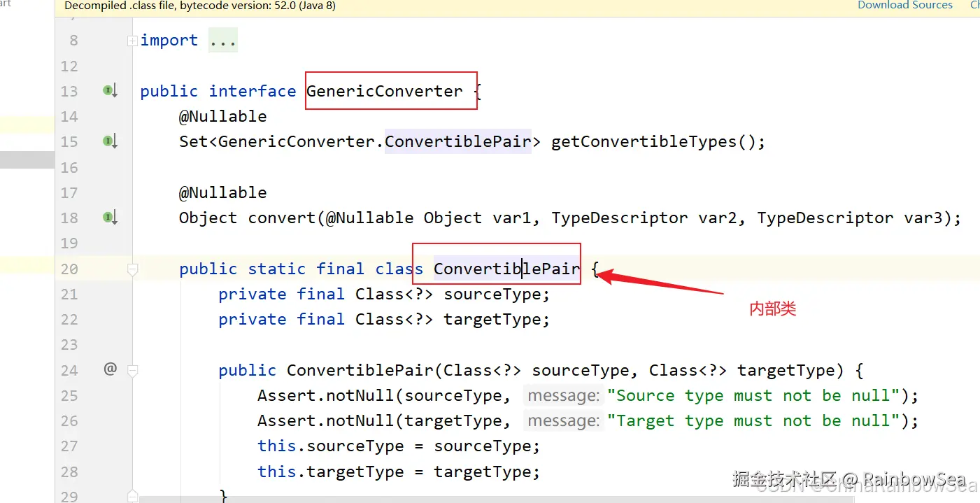980x503 pixels.
Task: Click the convert method name on line 18
Action: 282,218
